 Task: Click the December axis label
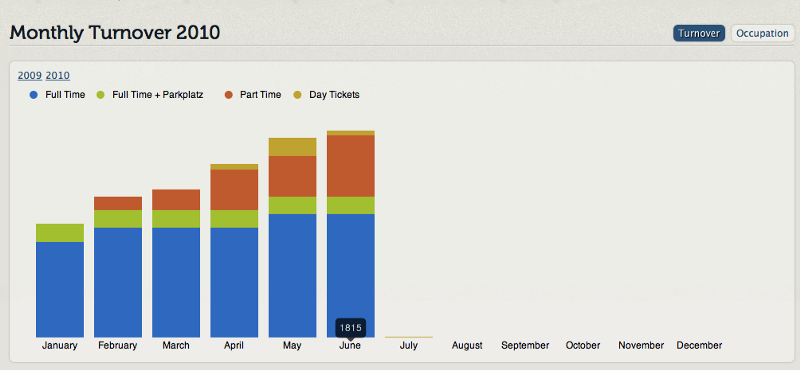point(699,346)
